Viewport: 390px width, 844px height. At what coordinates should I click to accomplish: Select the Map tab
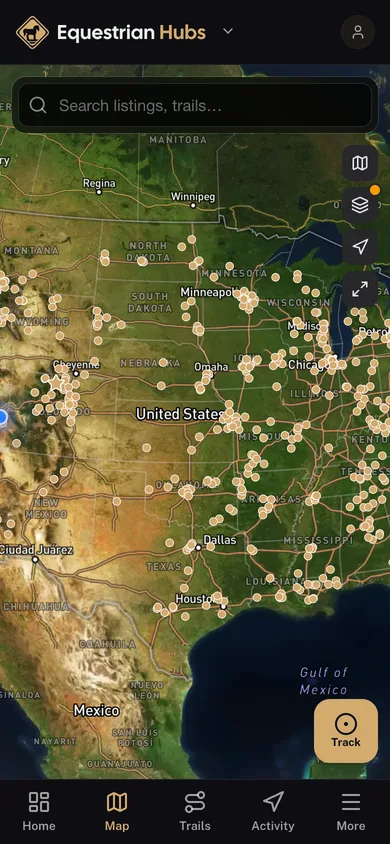point(117,811)
